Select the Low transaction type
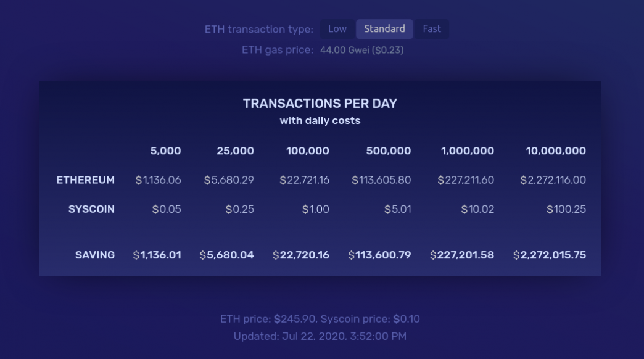This screenshot has height=359, width=644. 337,29
